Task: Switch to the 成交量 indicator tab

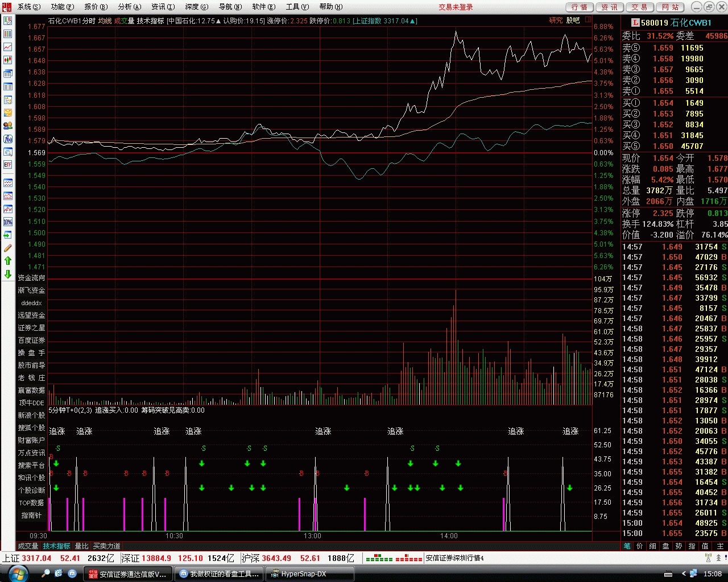Action: (x=28, y=546)
